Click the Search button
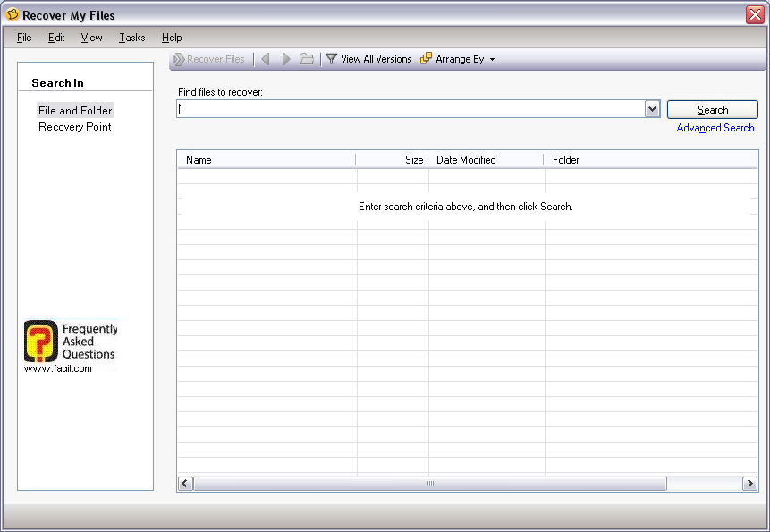770x532 pixels. tap(712, 109)
